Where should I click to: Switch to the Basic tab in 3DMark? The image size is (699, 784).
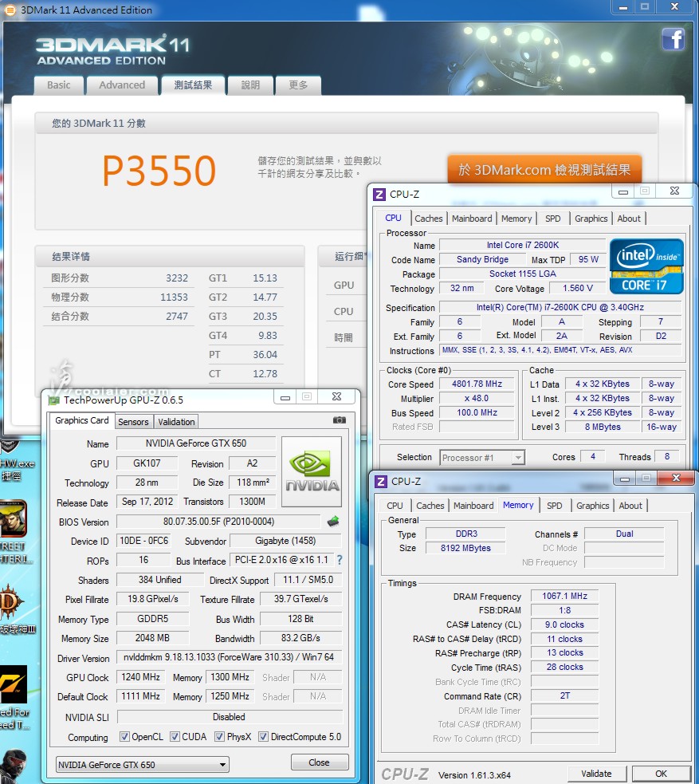pyautogui.click(x=58, y=85)
